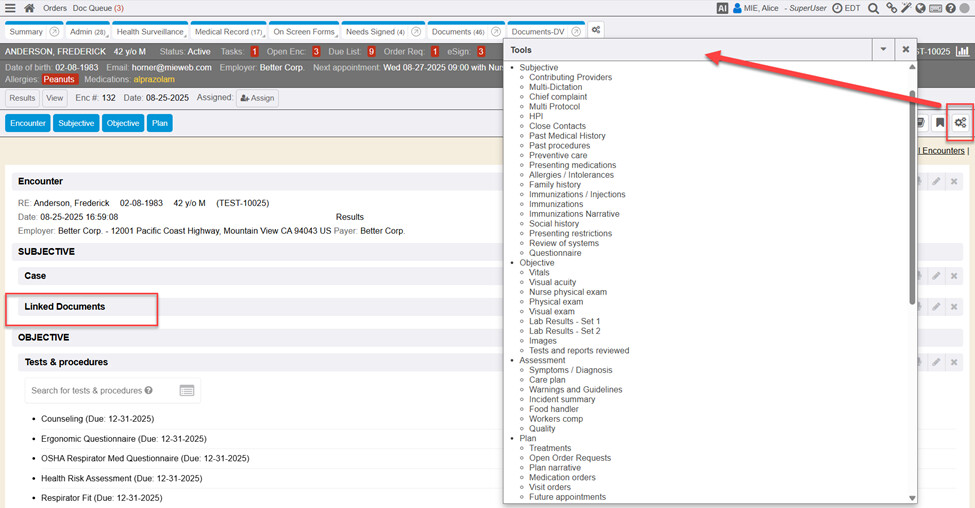
Task: Click the keyboard icon beside tests search
Action: [x=187, y=391]
